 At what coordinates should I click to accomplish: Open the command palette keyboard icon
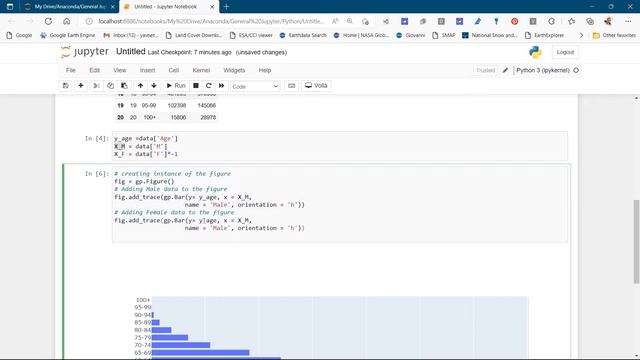291,86
